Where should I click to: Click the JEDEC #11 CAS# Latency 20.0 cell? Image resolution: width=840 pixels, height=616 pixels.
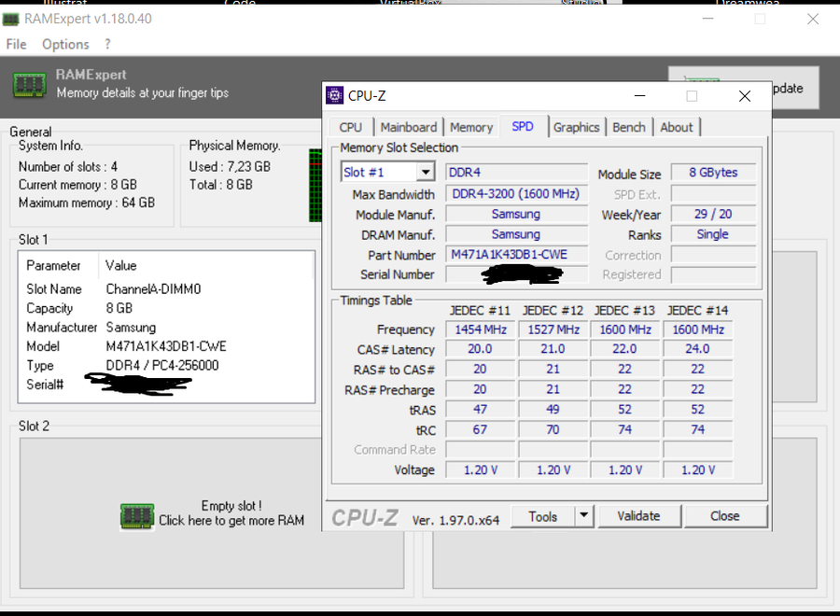481,349
